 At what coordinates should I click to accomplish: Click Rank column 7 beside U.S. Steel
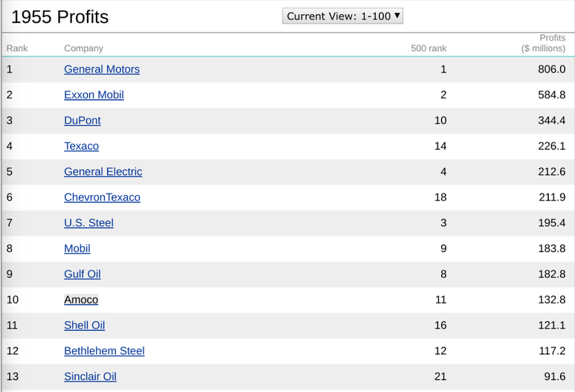coord(10,223)
